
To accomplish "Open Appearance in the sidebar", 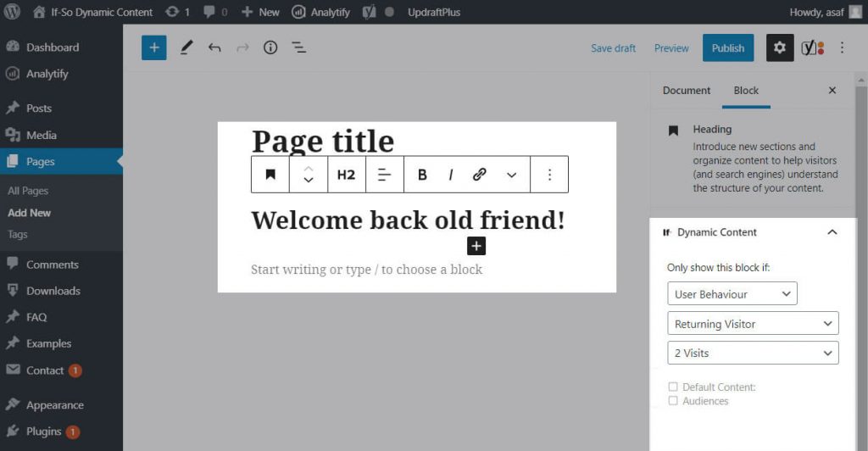I will pyautogui.click(x=61, y=405).
